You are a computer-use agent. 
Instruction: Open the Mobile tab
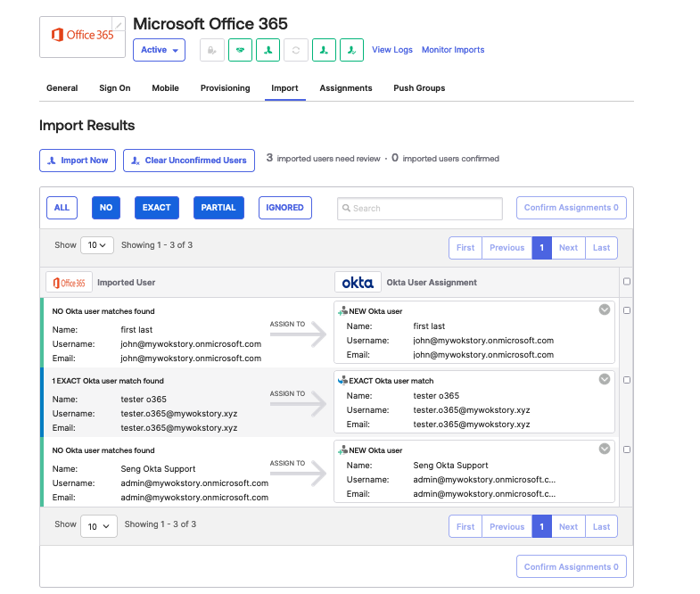(165, 88)
